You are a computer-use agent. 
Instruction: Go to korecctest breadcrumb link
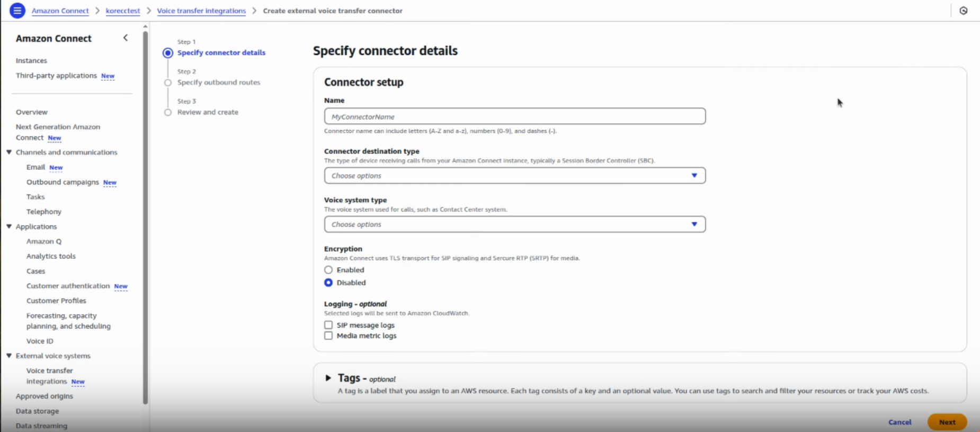click(x=123, y=11)
